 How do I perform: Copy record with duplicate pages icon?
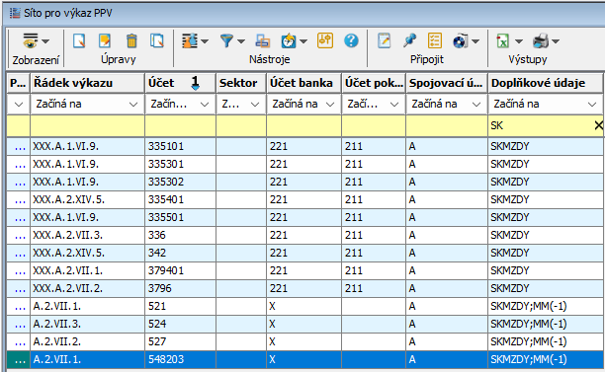pyautogui.click(x=157, y=41)
